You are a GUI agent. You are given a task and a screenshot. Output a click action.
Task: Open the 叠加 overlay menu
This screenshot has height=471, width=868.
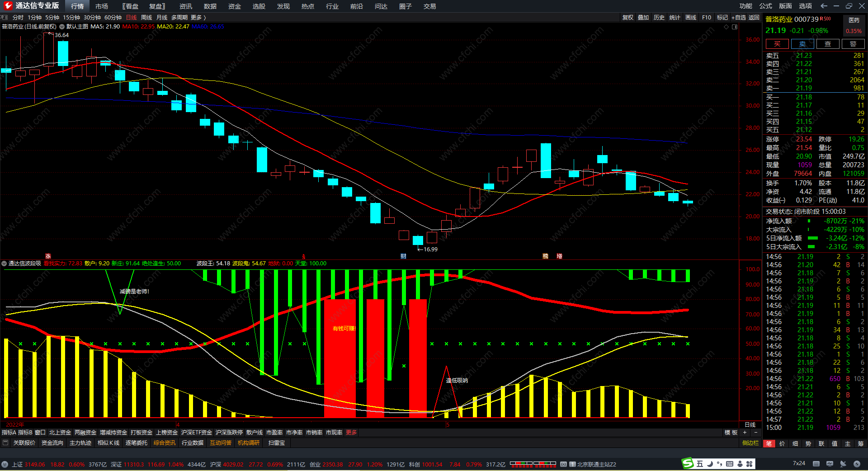(643, 17)
